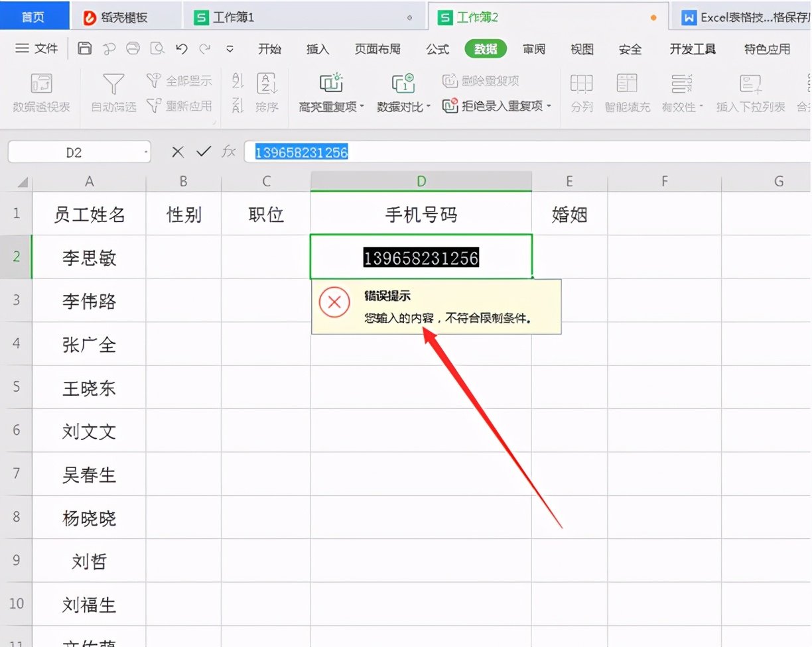Select the 数据 ribbon tab
The height and width of the screenshot is (647, 812).
pyautogui.click(x=486, y=49)
